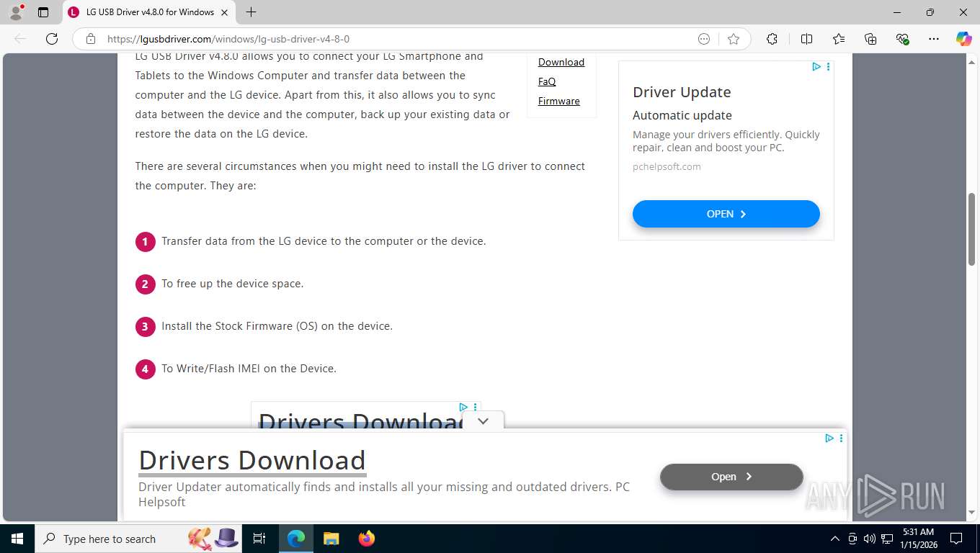Image resolution: width=980 pixels, height=553 pixels.
Task: Select the LG USB Driver v4.8.0 tab
Action: [150, 12]
